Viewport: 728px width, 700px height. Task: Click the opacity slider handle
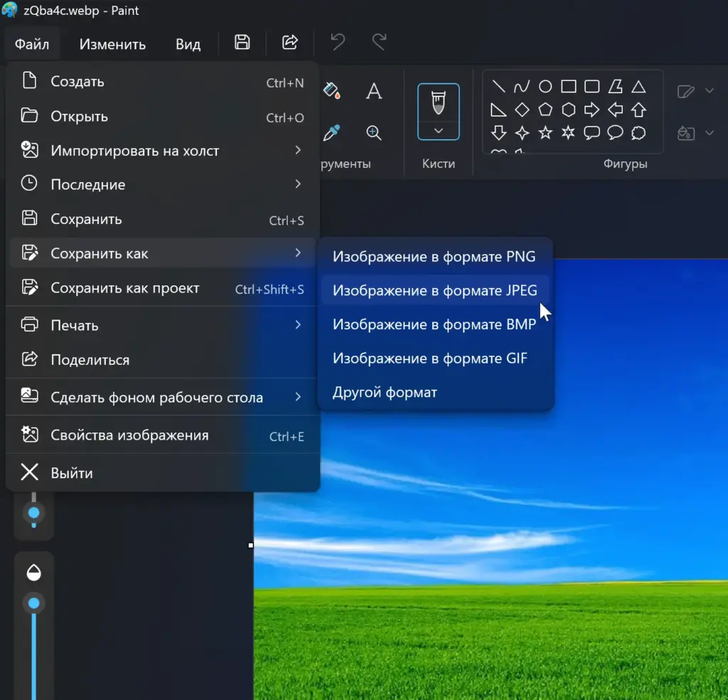tap(33, 603)
